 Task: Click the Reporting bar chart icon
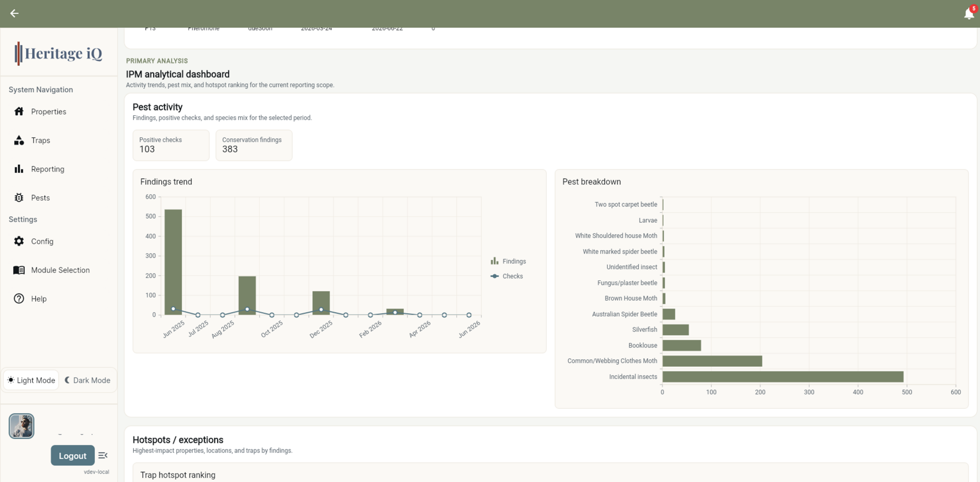(x=19, y=169)
